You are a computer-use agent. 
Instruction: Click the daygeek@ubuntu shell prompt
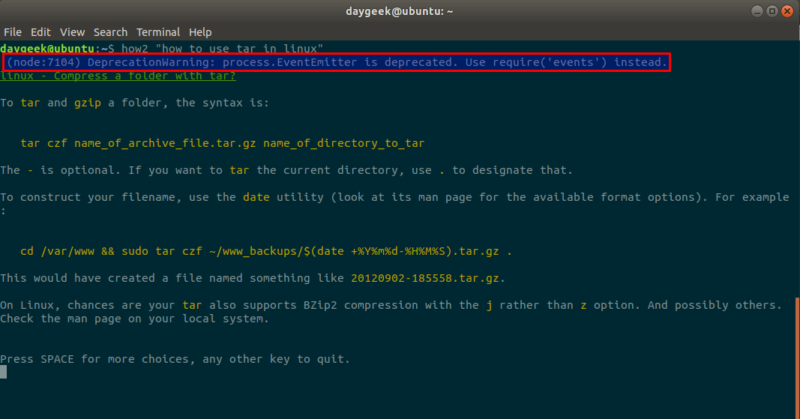[57, 48]
